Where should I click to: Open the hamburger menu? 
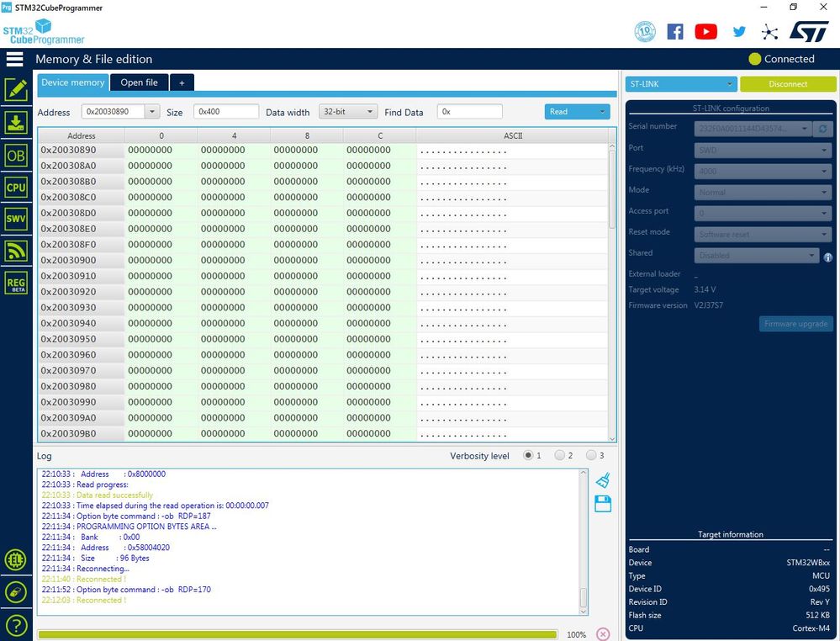point(15,59)
